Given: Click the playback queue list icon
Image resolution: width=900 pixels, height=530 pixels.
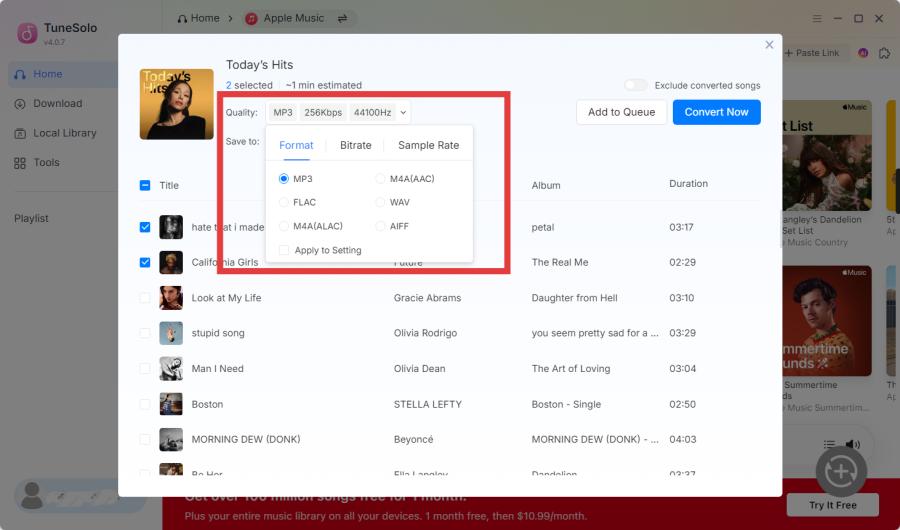Looking at the screenshot, I should pyautogui.click(x=829, y=444).
